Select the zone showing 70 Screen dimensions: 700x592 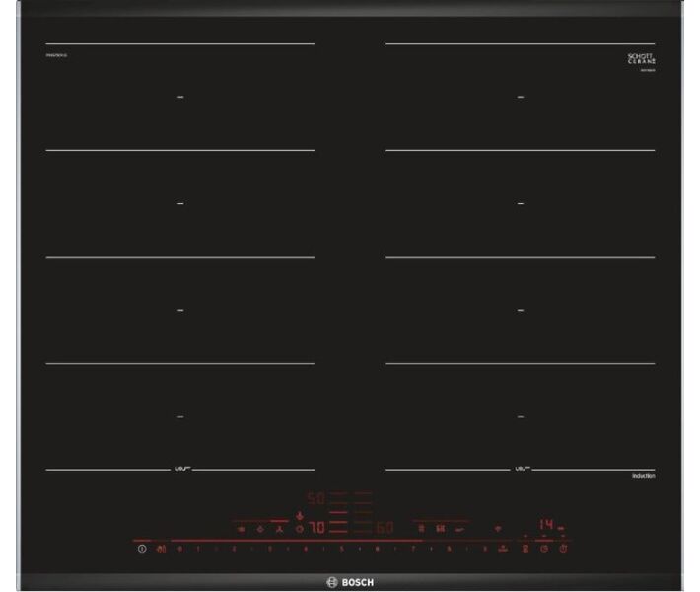317,528
